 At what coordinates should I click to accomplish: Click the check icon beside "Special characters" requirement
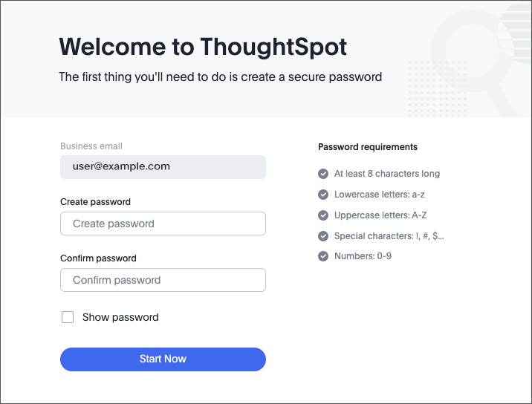(323, 236)
